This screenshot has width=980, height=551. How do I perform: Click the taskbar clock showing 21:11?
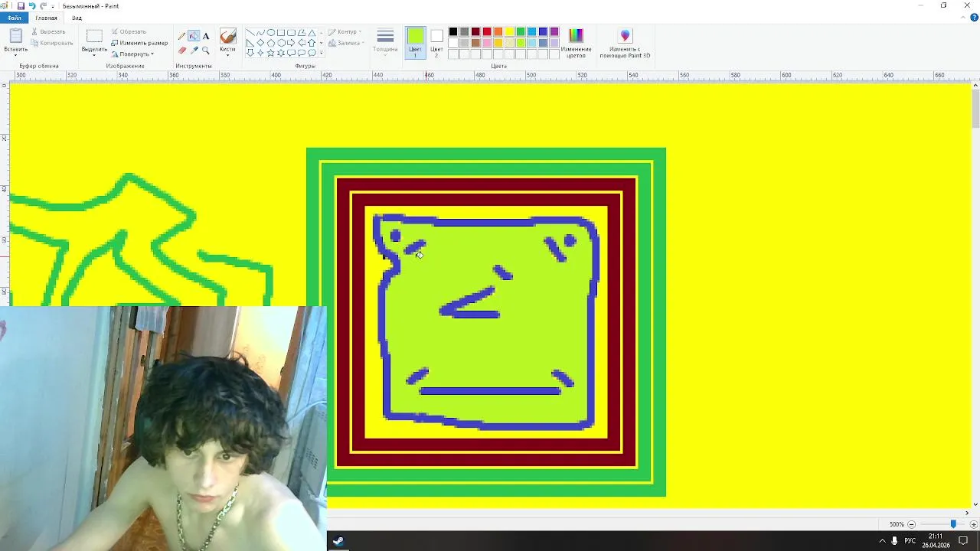936,541
